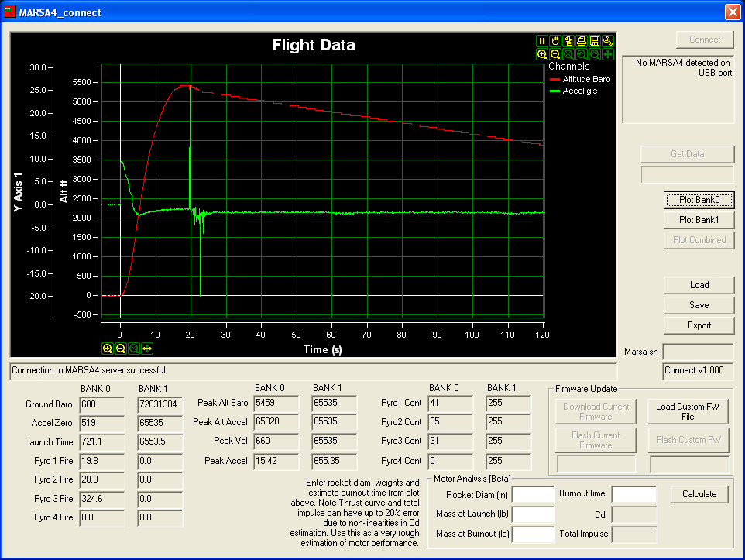The height and width of the screenshot is (560, 745).
Task: Click the Flash Current Firmware button
Action: click(596, 440)
